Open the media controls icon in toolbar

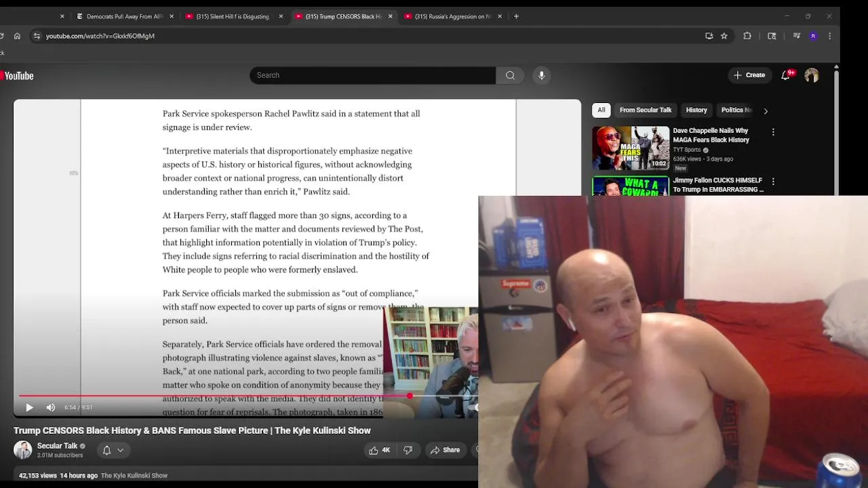pyautogui.click(x=797, y=36)
